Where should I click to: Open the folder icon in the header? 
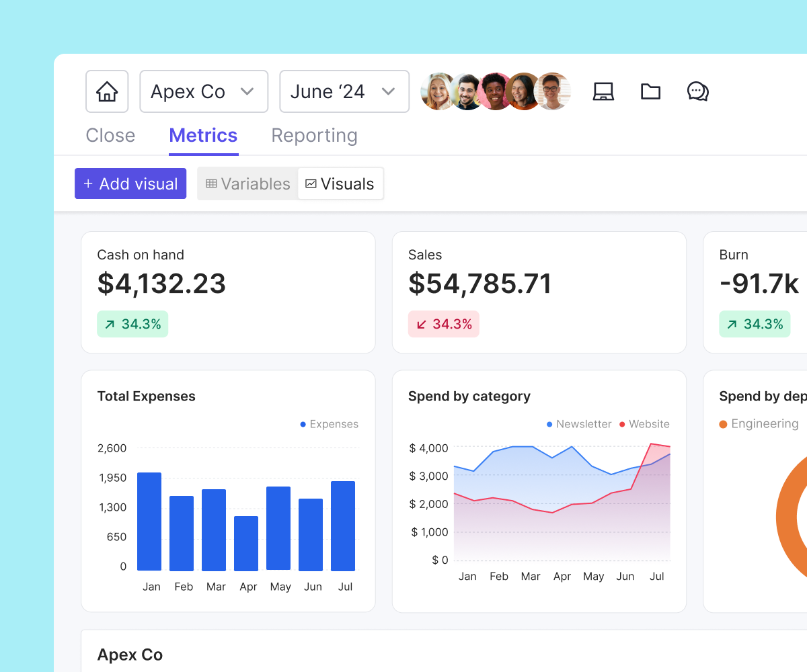tap(650, 91)
